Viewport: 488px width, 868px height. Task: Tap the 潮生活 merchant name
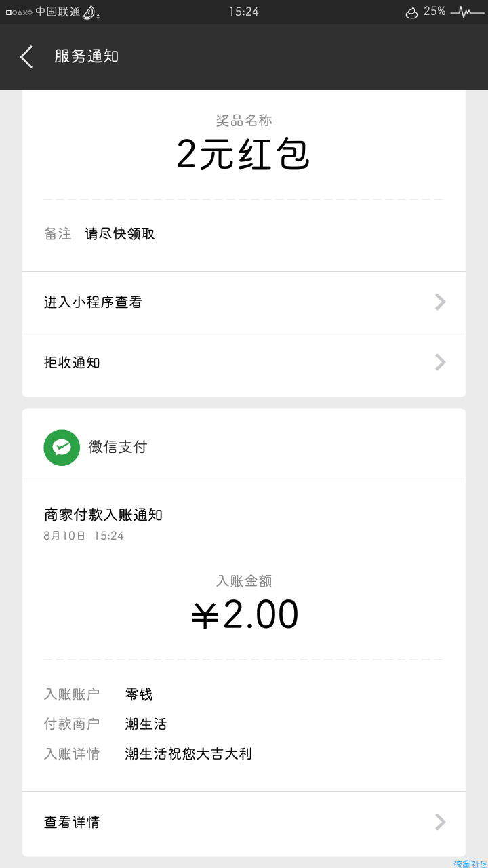click(146, 724)
